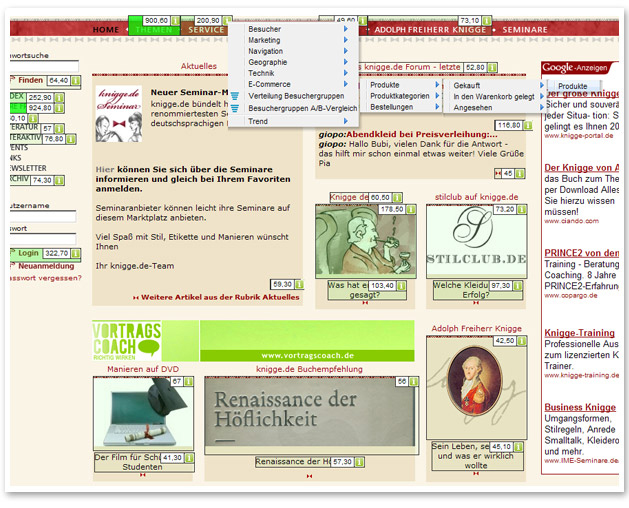Click info icon beside value 57,30
Screen dimensions: 629x508
pyautogui.click(x=359, y=462)
